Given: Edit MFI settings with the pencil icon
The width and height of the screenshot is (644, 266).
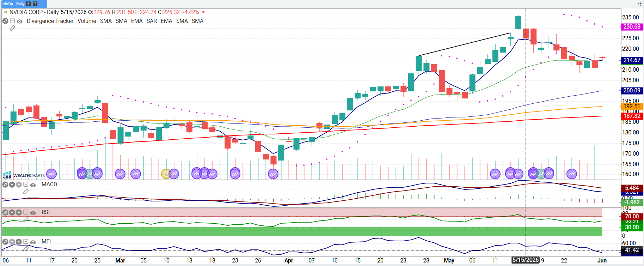Looking at the screenshot, I should coord(26,249).
